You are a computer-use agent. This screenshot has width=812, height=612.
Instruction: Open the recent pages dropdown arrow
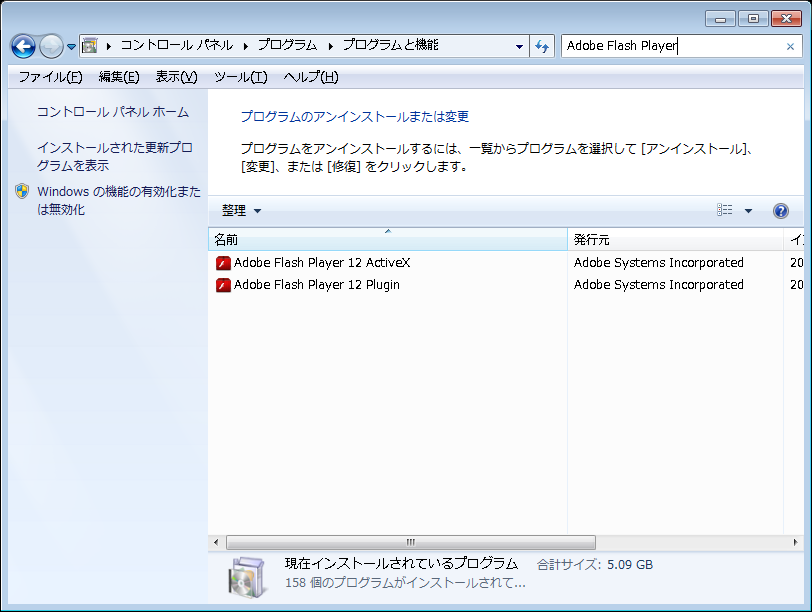pos(71,47)
